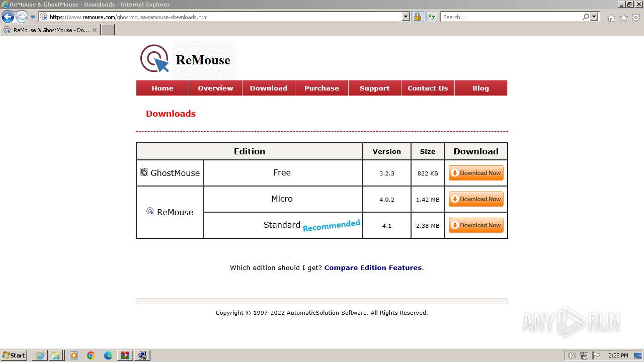Image resolution: width=644 pixels, height=362 pixels.
Task: Click the '1.42 MB' size cell
Action: (428, 199)
